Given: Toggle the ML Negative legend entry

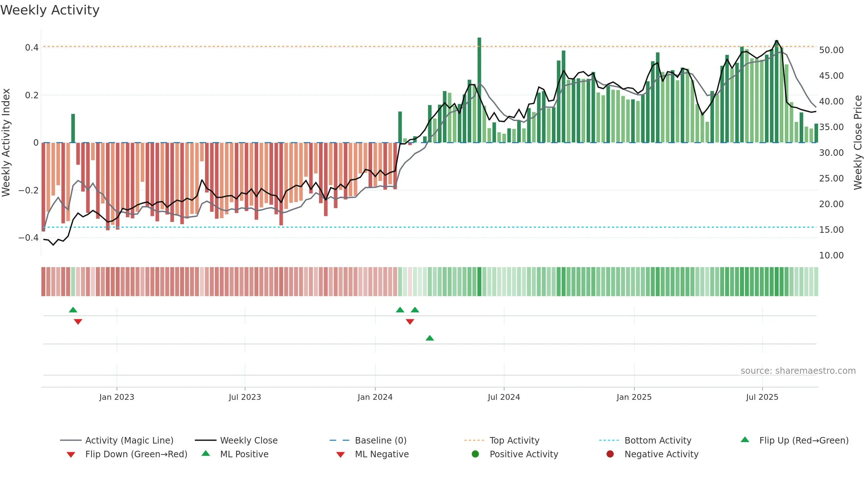Looking at the screenshot, I should tap(373, 454).
